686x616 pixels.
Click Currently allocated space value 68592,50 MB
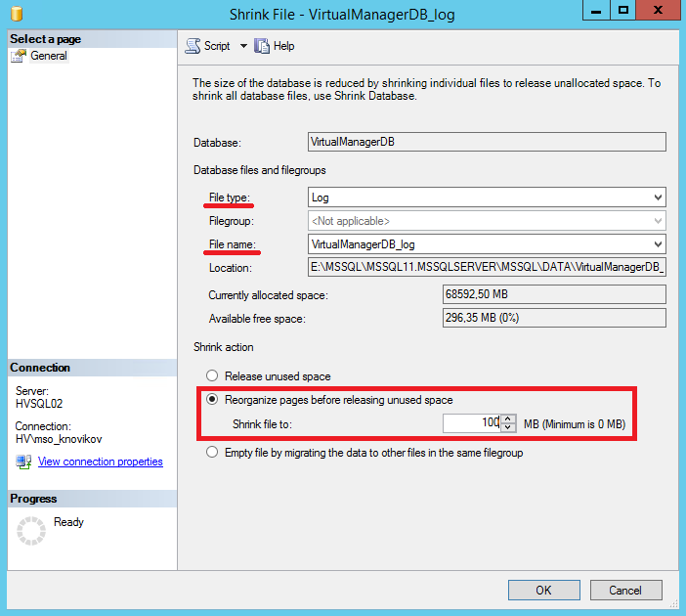coord(554,294)
